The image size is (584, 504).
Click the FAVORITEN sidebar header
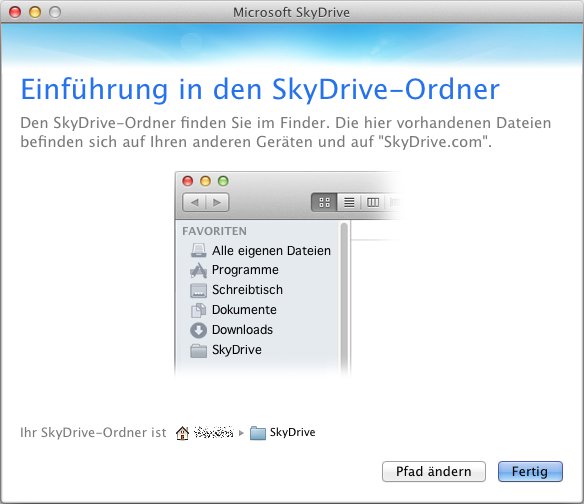pos(214,231)
